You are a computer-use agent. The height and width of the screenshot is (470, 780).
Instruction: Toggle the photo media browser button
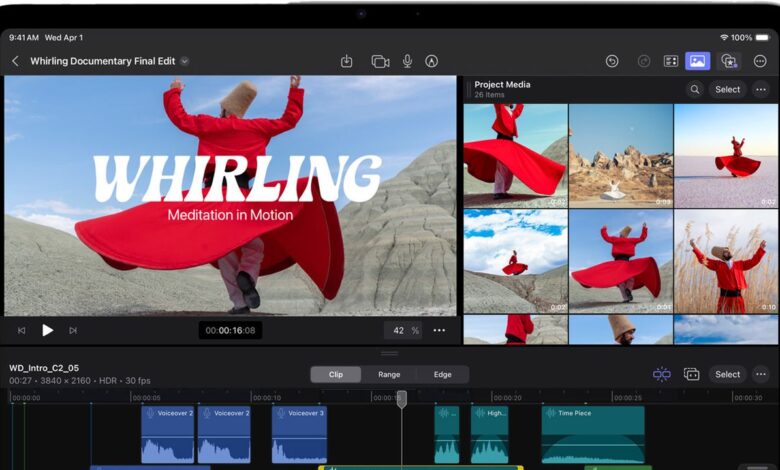click(697, 61)
